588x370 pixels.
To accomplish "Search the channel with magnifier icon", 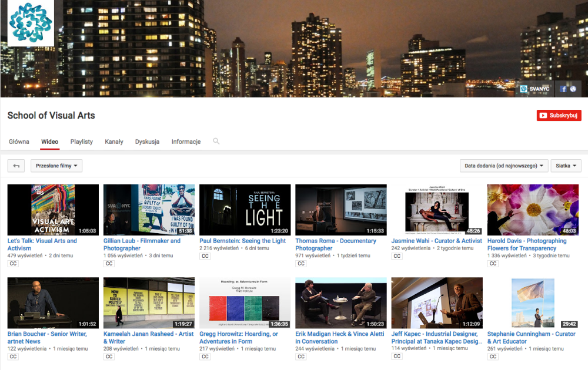I will click(x=216, y=141).
